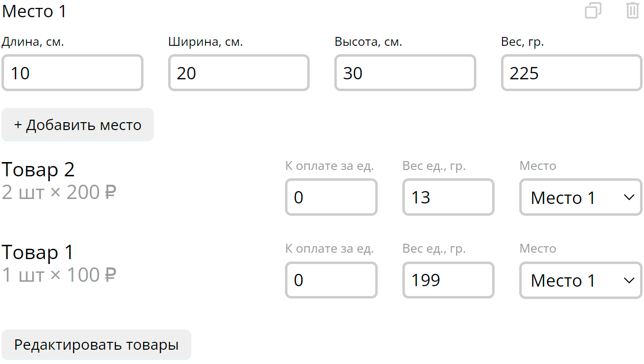Click the chevron arrow in Товар 1 Место selector
This screenshot has height=364, width=644.
coord(629,280)
